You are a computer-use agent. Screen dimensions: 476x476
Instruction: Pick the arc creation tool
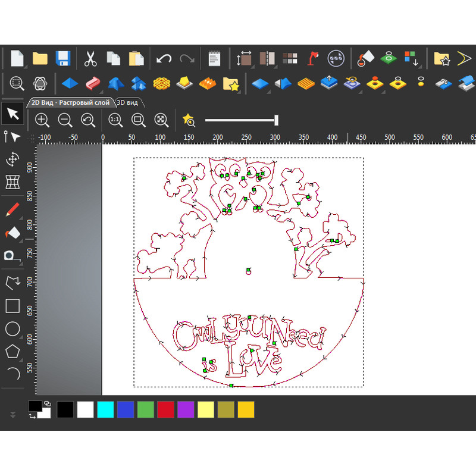12,374
